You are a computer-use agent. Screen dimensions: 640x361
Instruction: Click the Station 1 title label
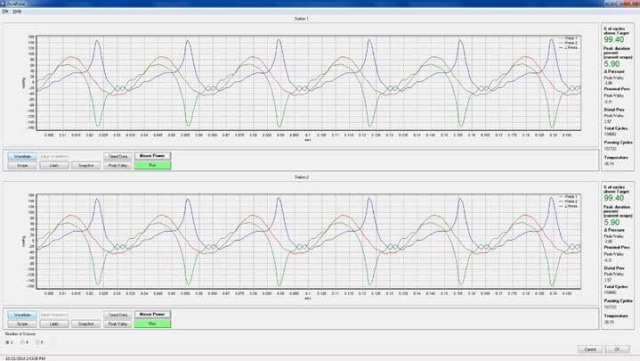point(301,19)
